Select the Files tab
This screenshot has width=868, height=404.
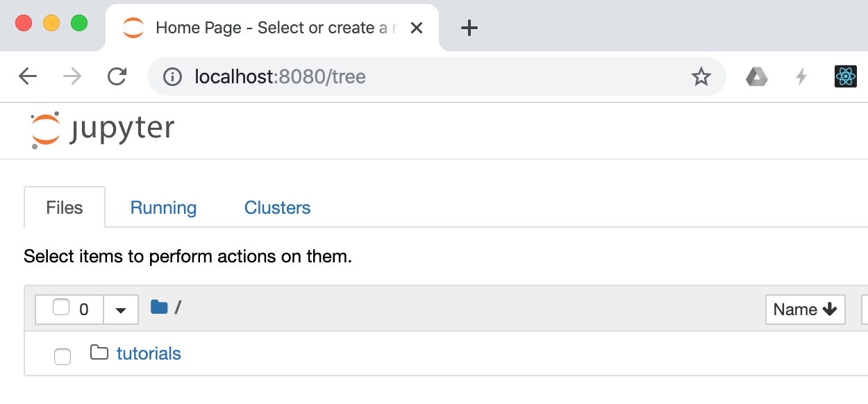64,207
